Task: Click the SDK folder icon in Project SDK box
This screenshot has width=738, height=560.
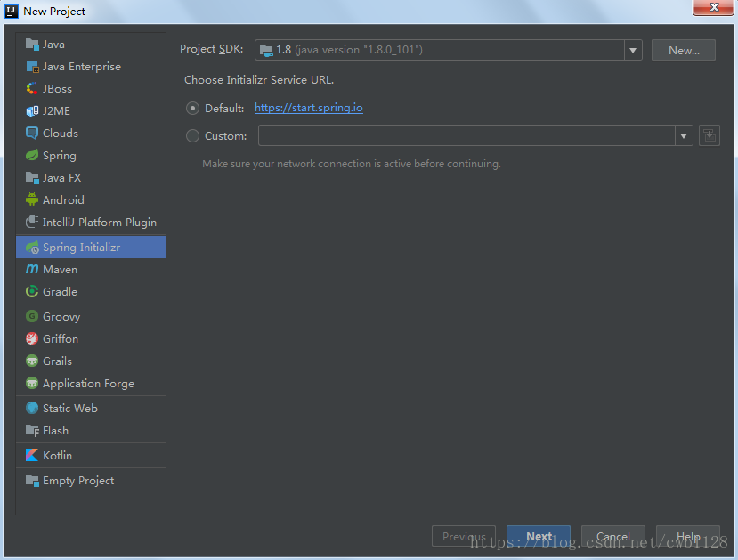Action: (266, 50)
